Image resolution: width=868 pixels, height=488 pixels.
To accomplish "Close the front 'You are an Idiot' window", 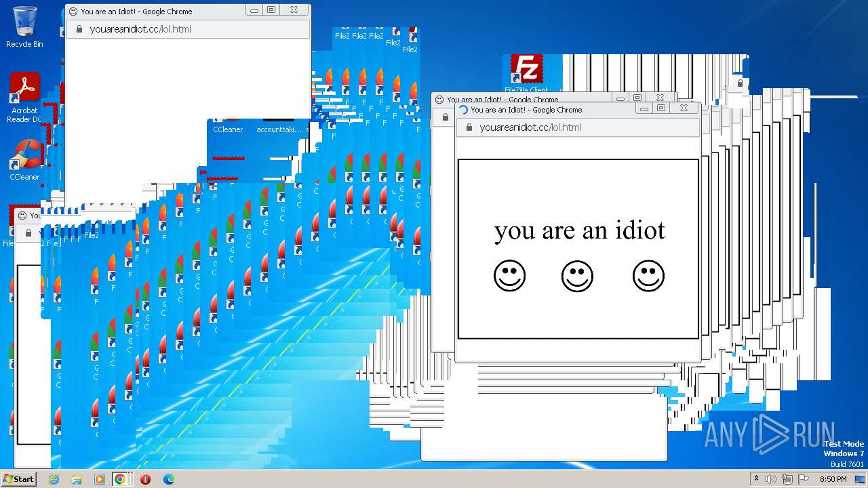I will click(684, 108).
